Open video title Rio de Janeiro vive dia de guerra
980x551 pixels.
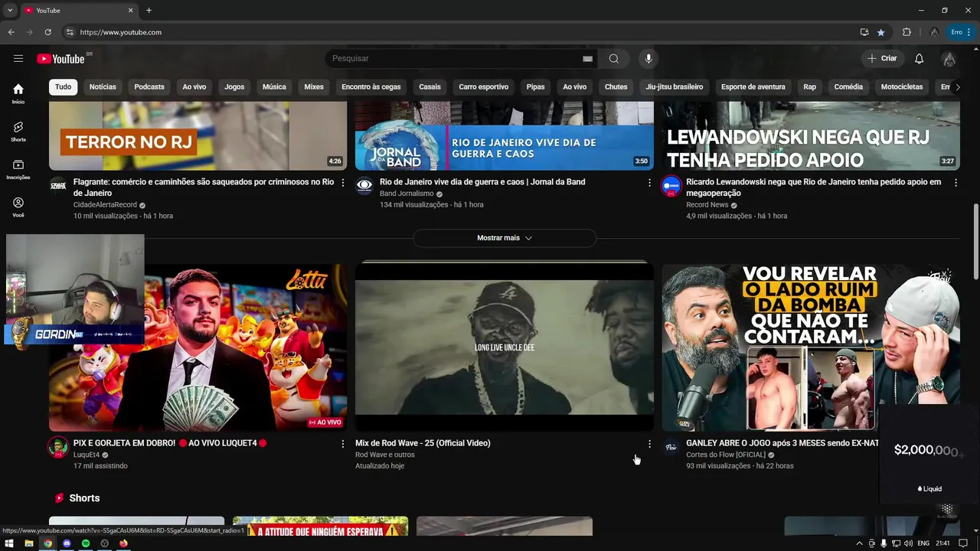pyautogui.click(x=482, y=182)
